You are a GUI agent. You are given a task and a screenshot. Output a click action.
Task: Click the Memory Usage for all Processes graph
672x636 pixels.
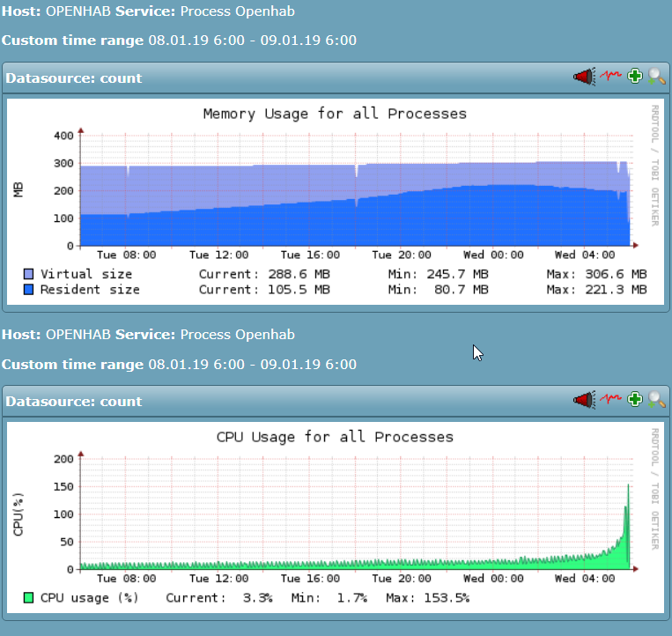pyautogui.click(x=336, y=202)
